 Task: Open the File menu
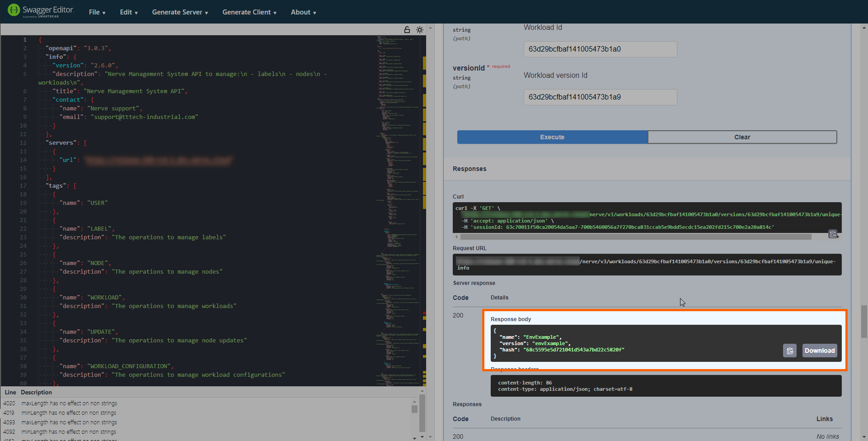(97, 12)
